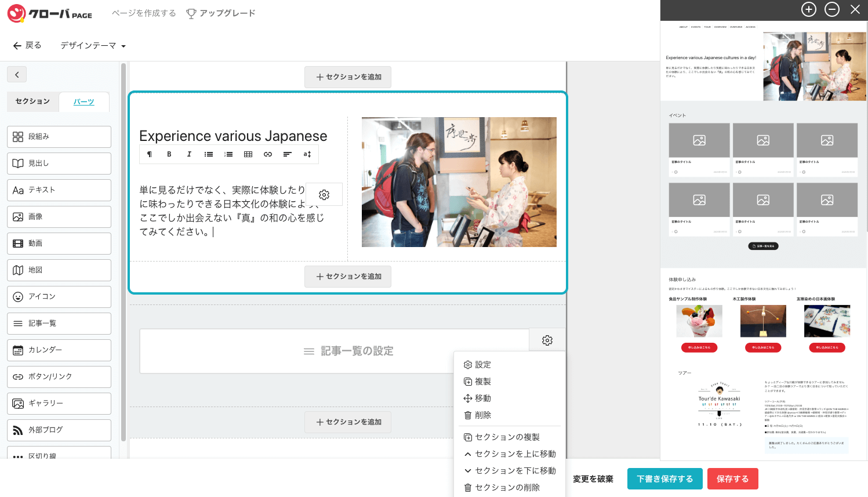Switch to the パーツ tab

click(x=83, y=101)
